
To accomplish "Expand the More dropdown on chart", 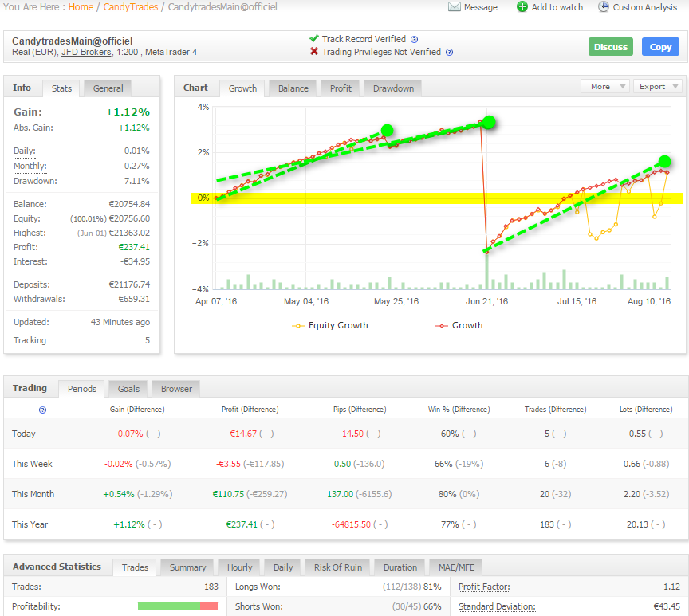I will (605, 86).
